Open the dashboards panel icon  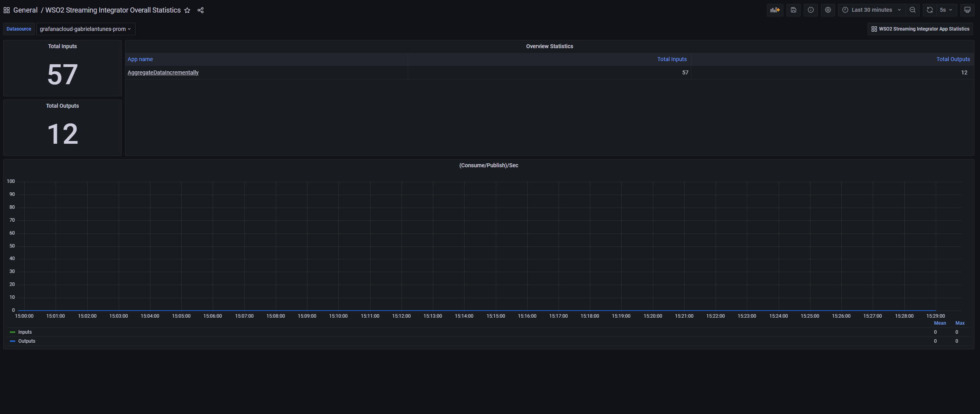[x=6, y=10]
